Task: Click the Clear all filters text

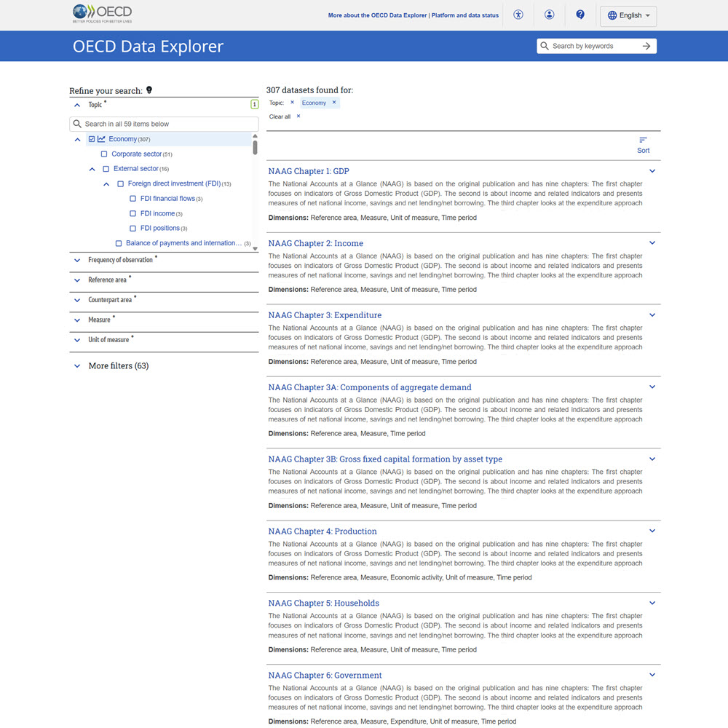Action: click(280, 116)
